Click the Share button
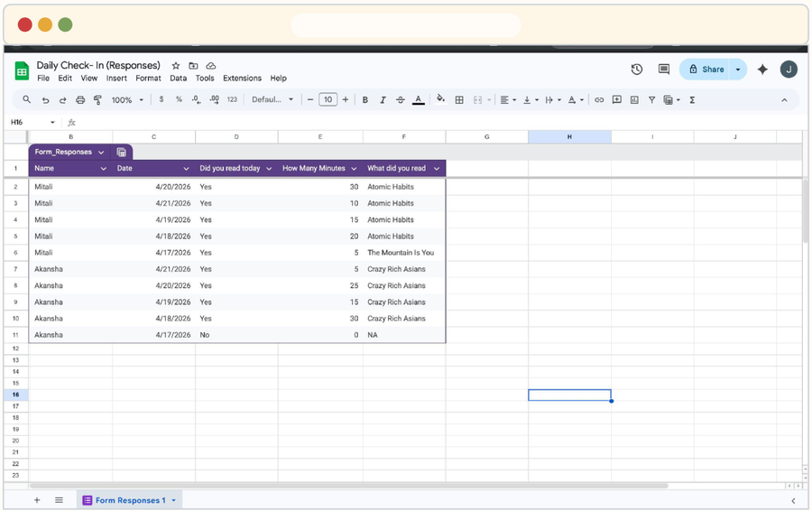 coord(705,70)
